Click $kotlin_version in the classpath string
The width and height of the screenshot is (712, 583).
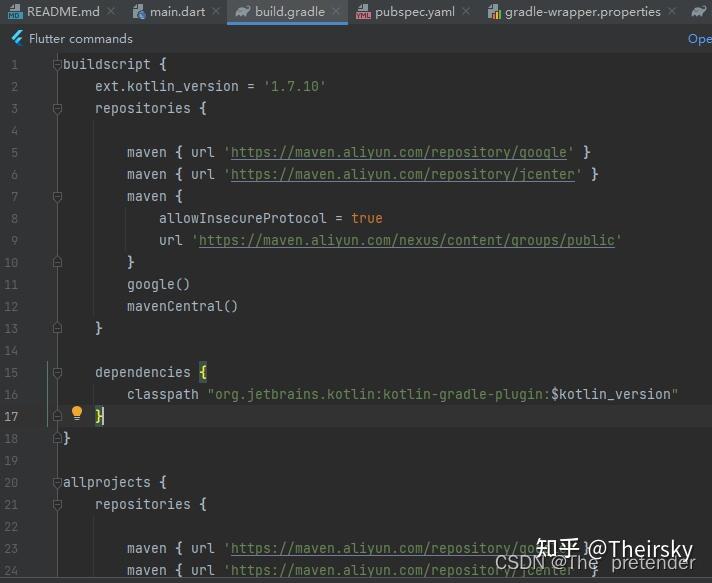[x=611, y=394]
